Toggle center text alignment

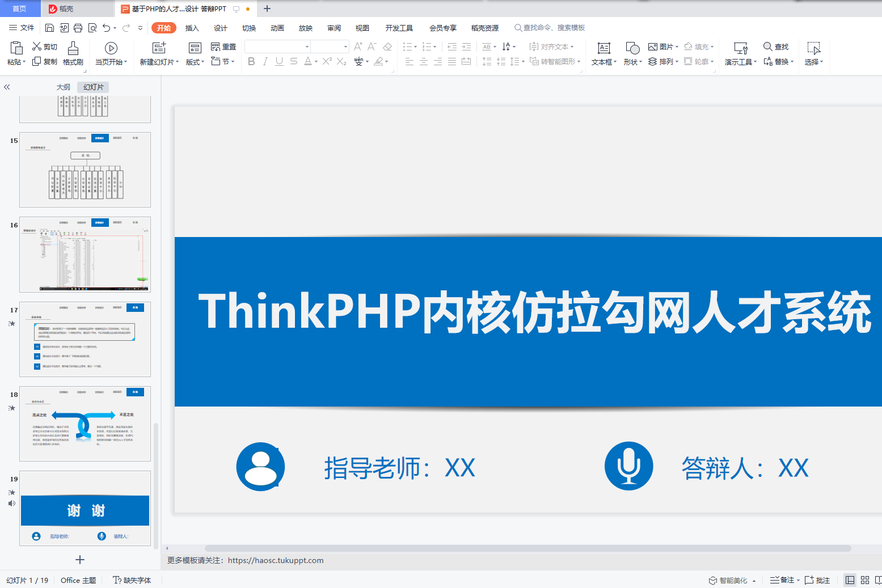pos(424,61)
